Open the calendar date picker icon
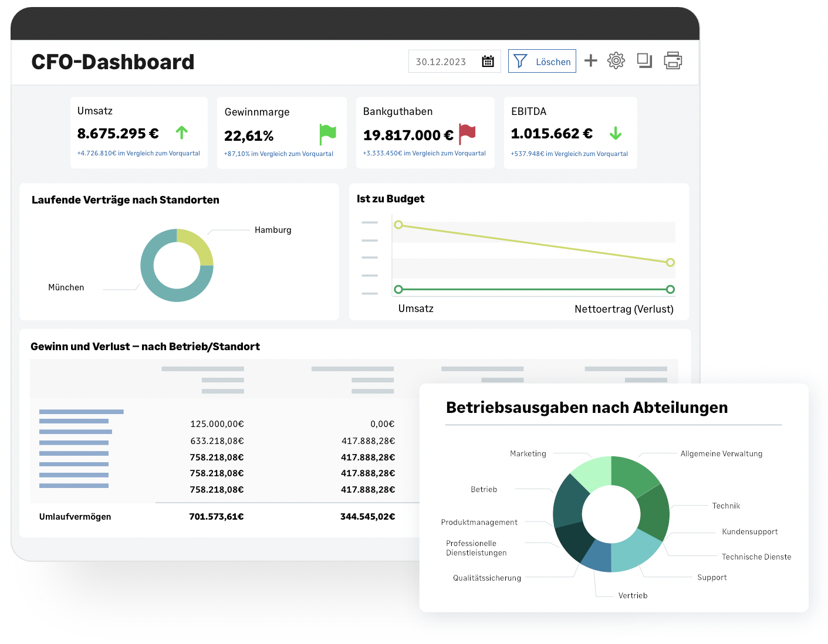This screenshot has height=644, width=828. 488,62
